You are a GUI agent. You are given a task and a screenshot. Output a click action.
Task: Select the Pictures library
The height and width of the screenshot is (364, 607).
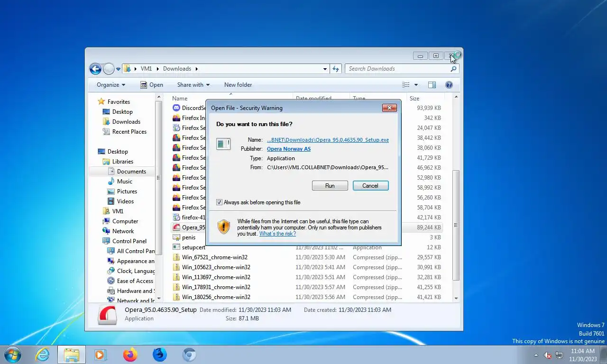(x=127, y=191)
